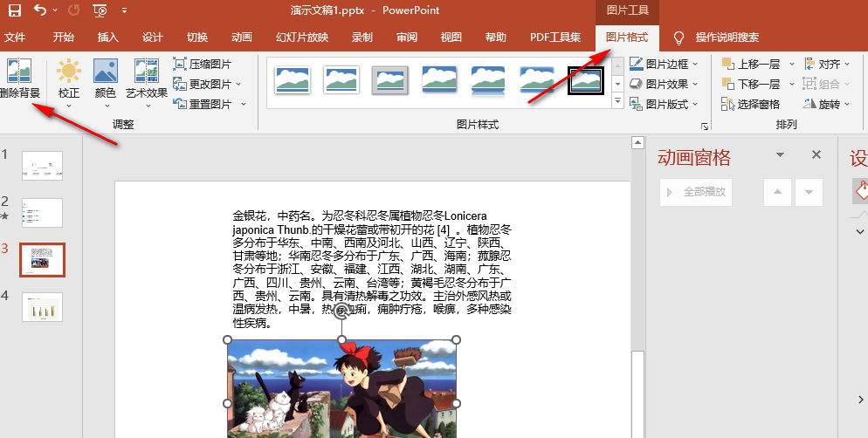Select slide 3 thumbnail
Screen dimensions: 868x438
point(42,259)
